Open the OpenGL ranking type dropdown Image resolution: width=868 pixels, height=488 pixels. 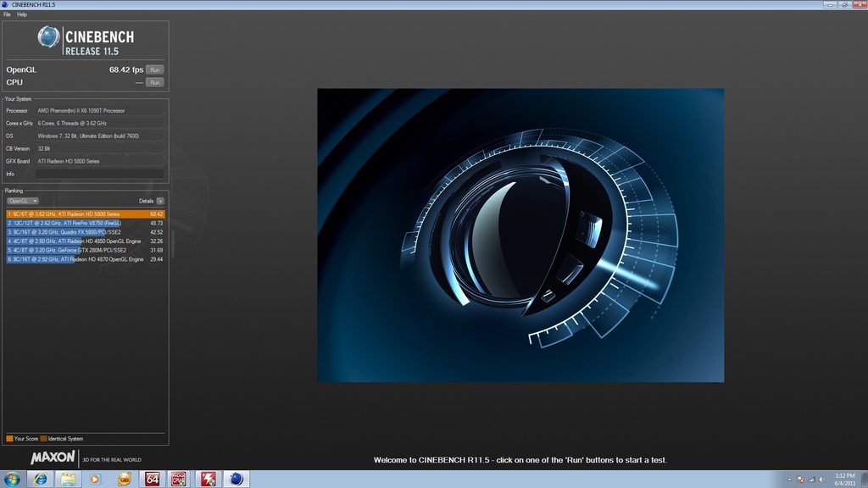[22, 201]
